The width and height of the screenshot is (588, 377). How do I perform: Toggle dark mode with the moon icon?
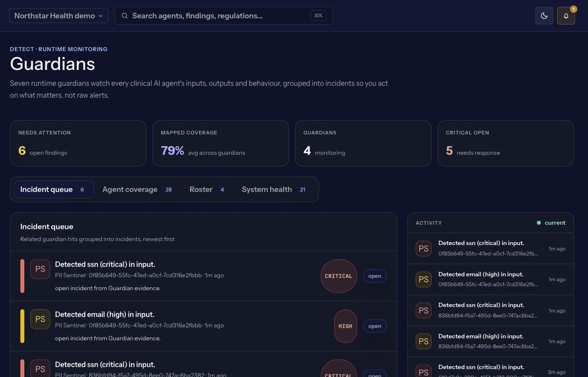pyautogui.click(x=544, y=16)
